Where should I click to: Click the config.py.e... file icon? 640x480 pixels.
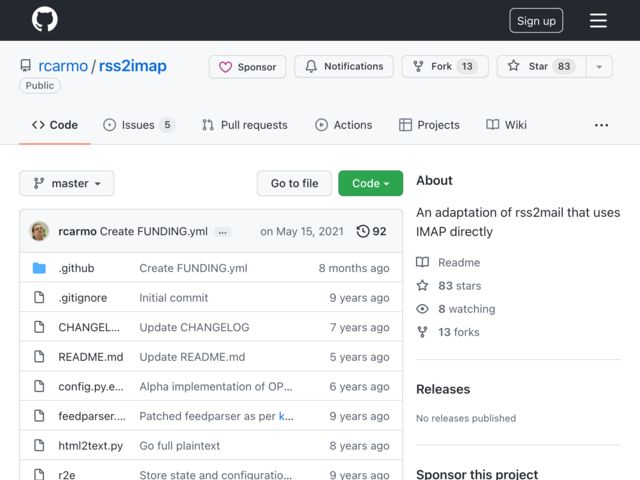[39, 387]
